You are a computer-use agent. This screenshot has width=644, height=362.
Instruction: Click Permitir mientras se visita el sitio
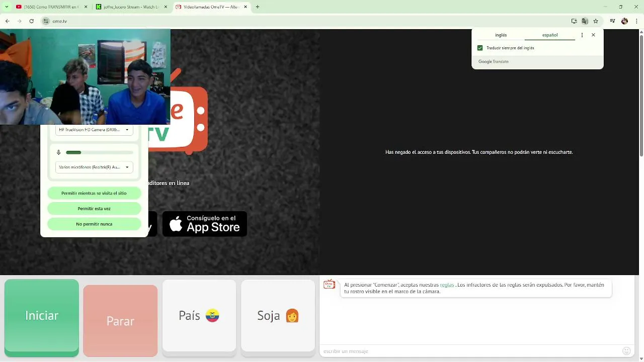tap(94, 193)
